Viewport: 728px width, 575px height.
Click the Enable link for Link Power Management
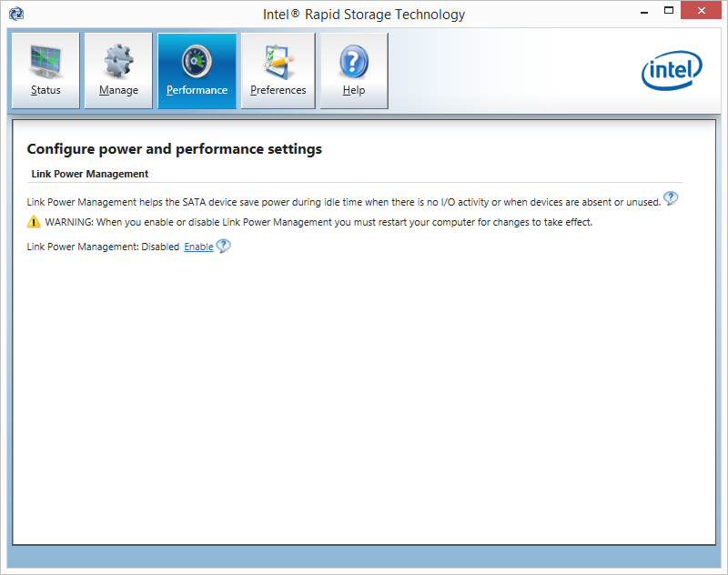click(198, 247)
